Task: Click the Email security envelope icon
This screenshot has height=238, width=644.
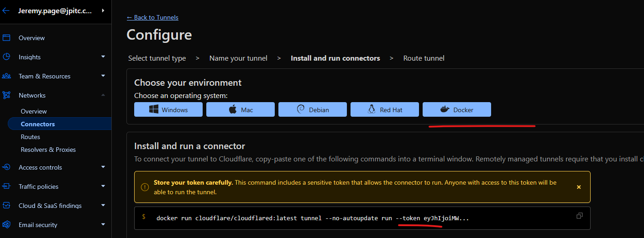Action: point(6,225)
